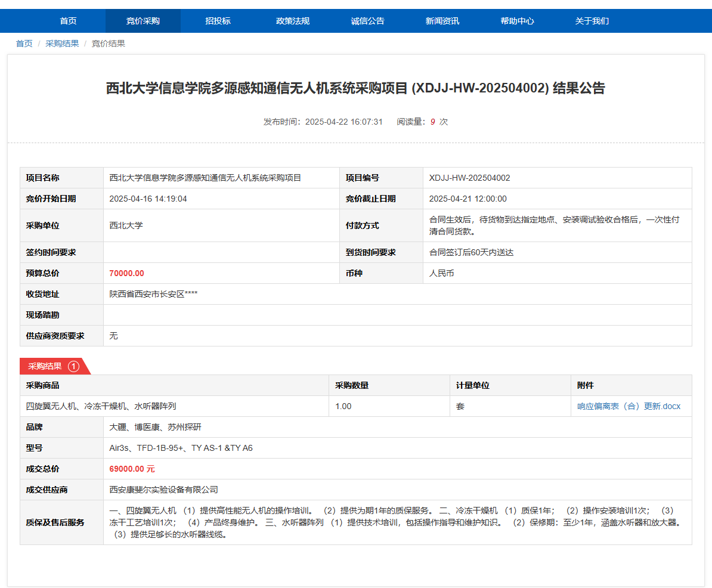Download the 响应偏离表（合）更新.docx attachment

tap(629, 406)
